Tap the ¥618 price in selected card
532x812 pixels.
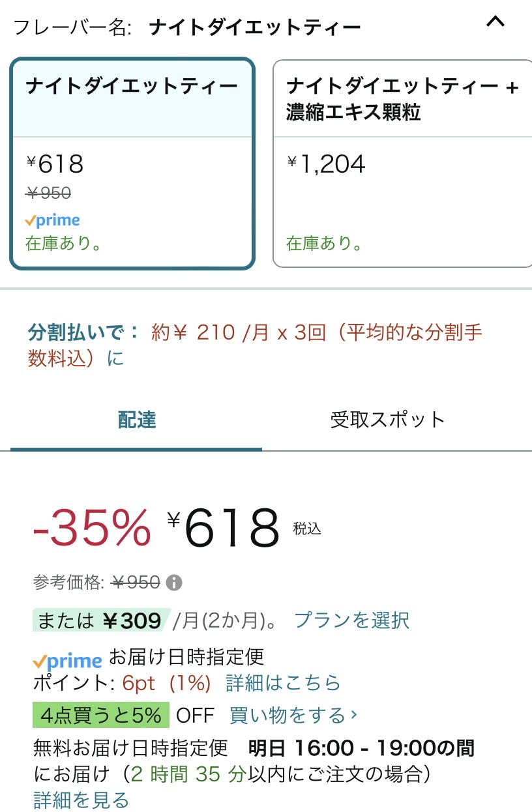pos(55,164)
